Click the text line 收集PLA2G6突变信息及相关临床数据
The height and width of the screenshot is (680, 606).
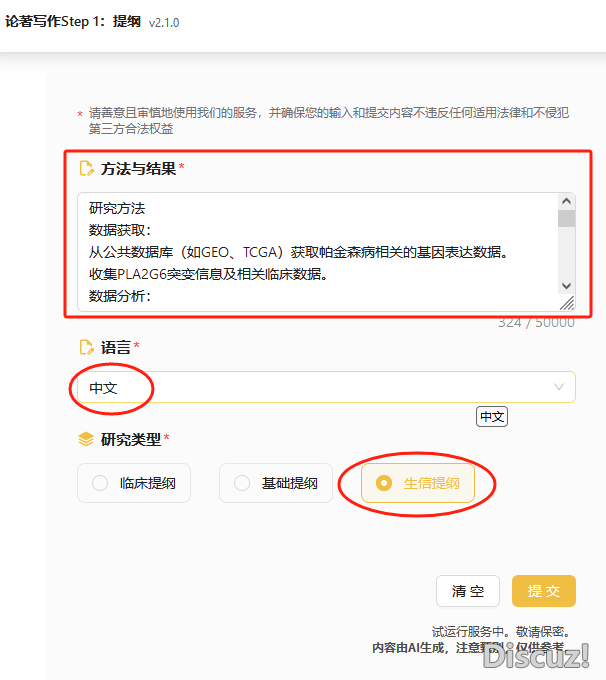tap(208, 274)
